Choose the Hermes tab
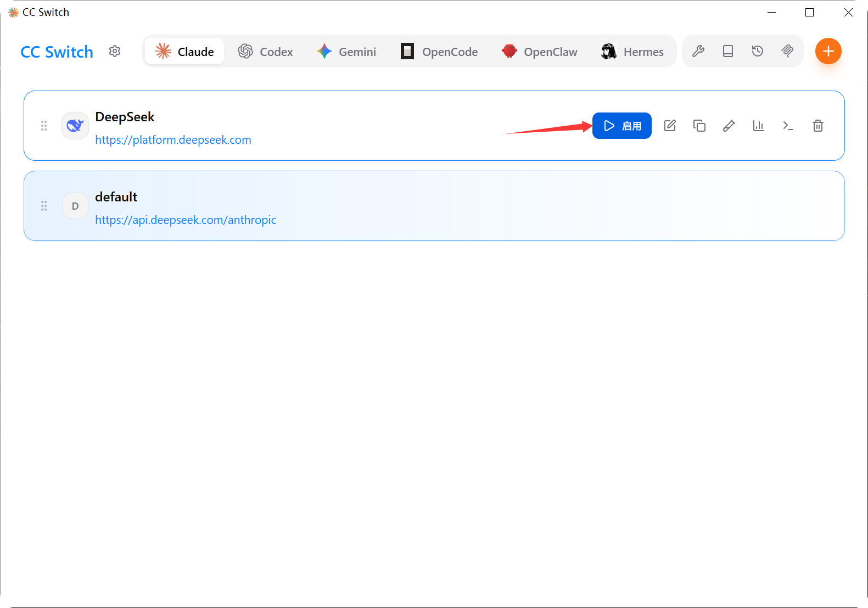 coord(632,52)
